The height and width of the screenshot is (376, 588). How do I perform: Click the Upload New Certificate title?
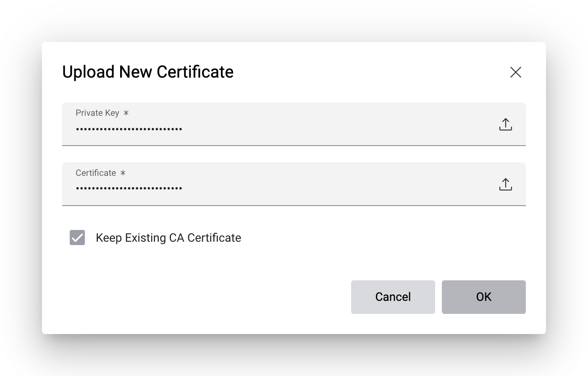click(148, 72)
